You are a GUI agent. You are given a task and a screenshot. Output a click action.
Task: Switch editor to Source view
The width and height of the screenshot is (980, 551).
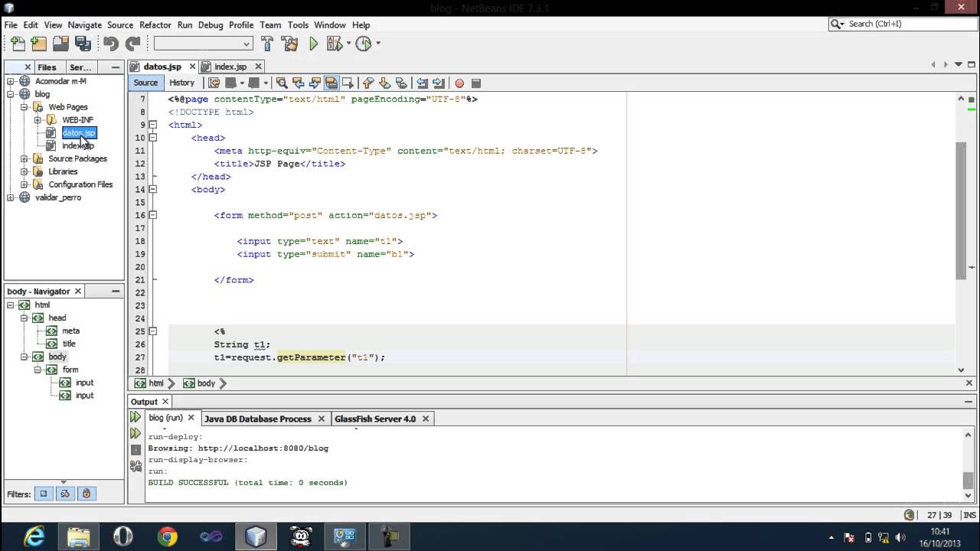coord(145,83)
